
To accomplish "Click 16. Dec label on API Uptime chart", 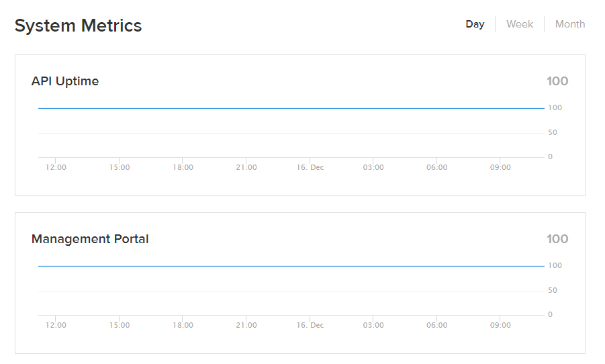I will pos(310,167).
